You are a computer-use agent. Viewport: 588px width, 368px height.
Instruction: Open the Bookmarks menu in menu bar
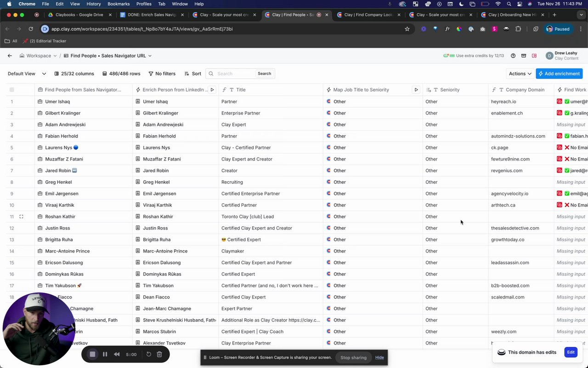tap(119, 4)
